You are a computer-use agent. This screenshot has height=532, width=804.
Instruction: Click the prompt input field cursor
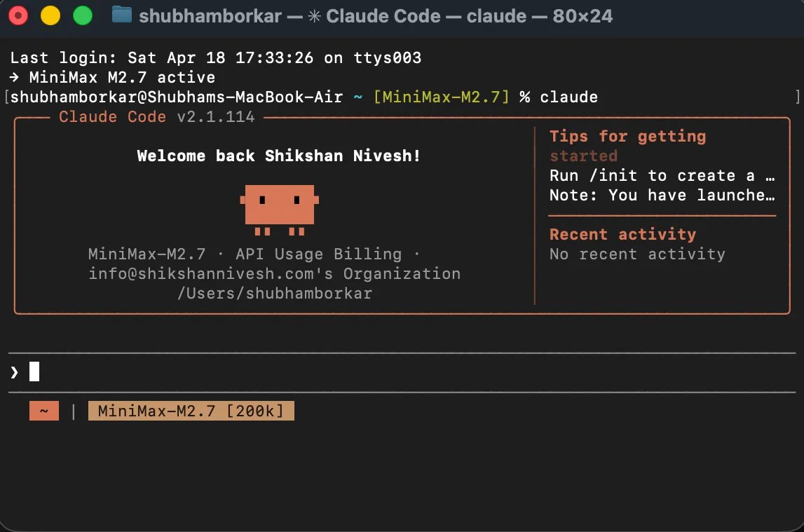[34, 371]
